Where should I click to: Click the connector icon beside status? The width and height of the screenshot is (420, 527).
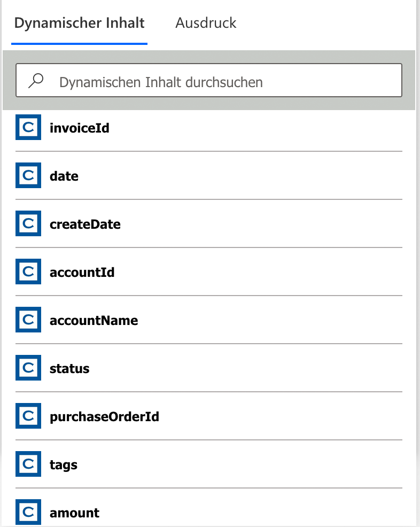28,368
